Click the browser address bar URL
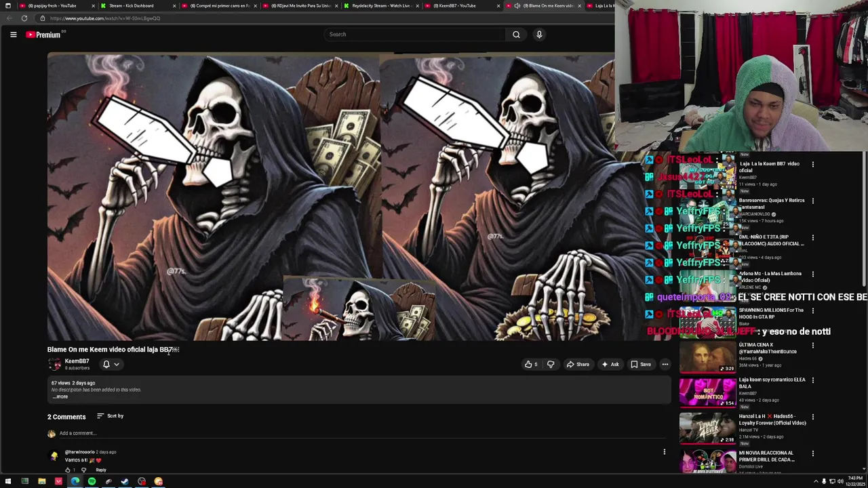This screenshot has height=488, width=868. (x=105, y=18)
